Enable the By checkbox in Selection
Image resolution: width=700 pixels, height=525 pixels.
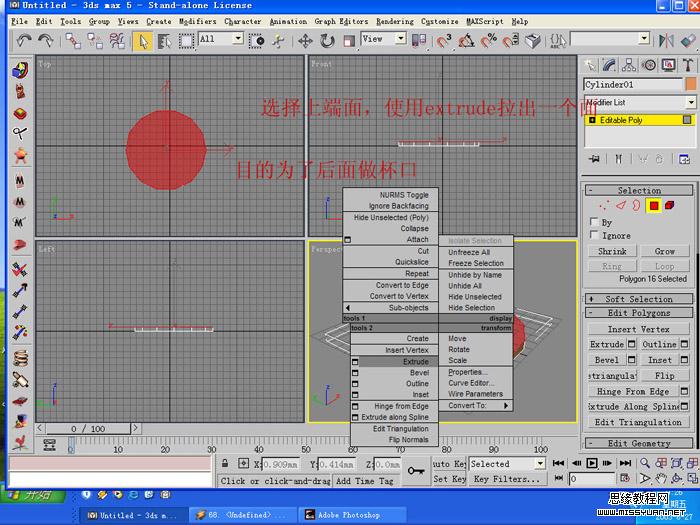click(594, 222)
